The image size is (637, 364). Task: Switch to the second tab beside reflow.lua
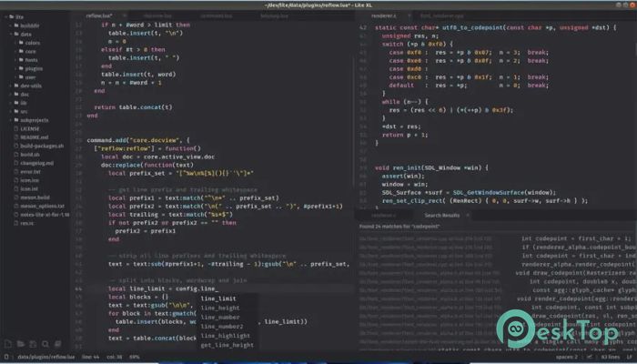click(x=157, y=15)
